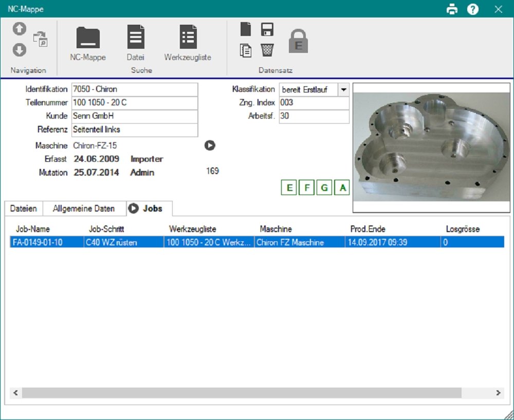Viewport: 514px width, 420px height.
Task: Save the record with floppy disk icon
Action: click(267, 30)
